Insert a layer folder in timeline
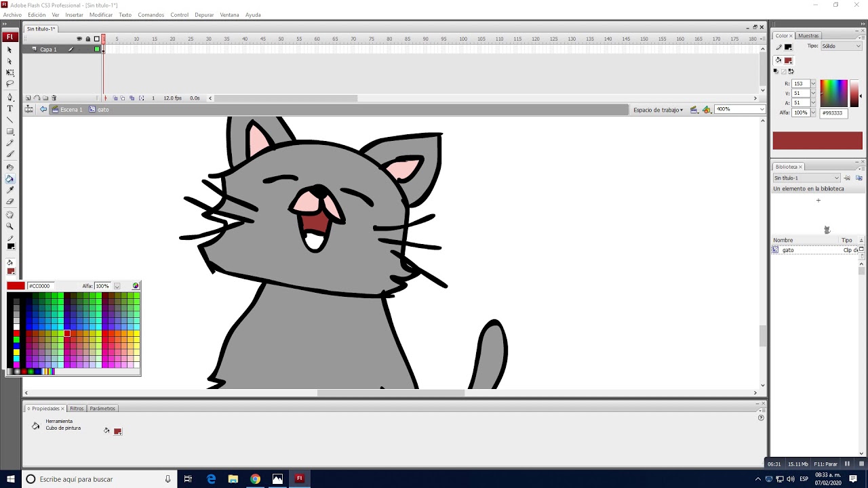This screenshot has height=488, width=868. tap(45, 98)
